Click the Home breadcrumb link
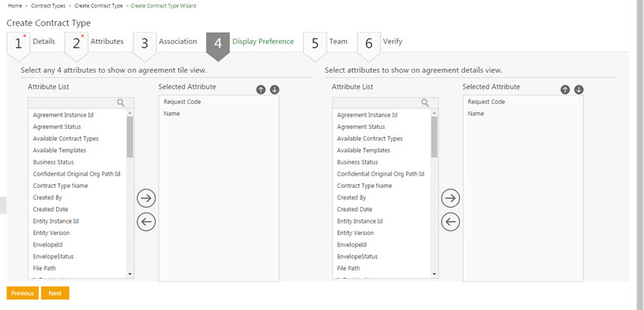The height and width of the screenshot is (310, 644). [x=14, y=5]
